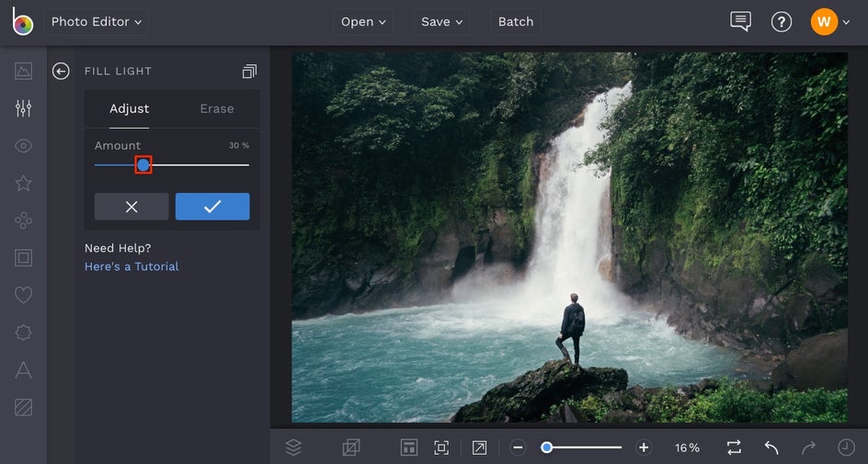Click the zoom slider handle
This screenshot has height=464, width=868.
pos(546,447)
